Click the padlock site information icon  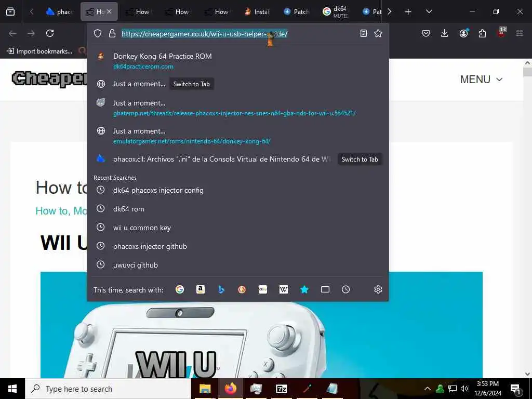coord(112,33)
